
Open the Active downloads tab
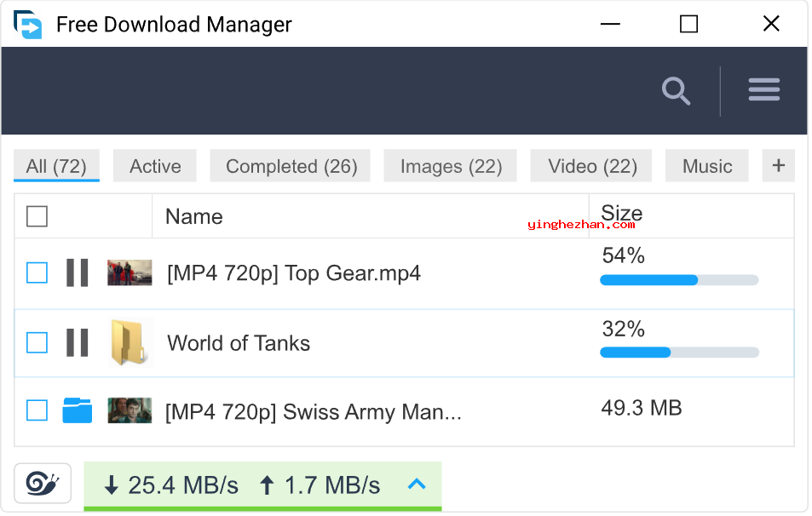tap(155, 166)
